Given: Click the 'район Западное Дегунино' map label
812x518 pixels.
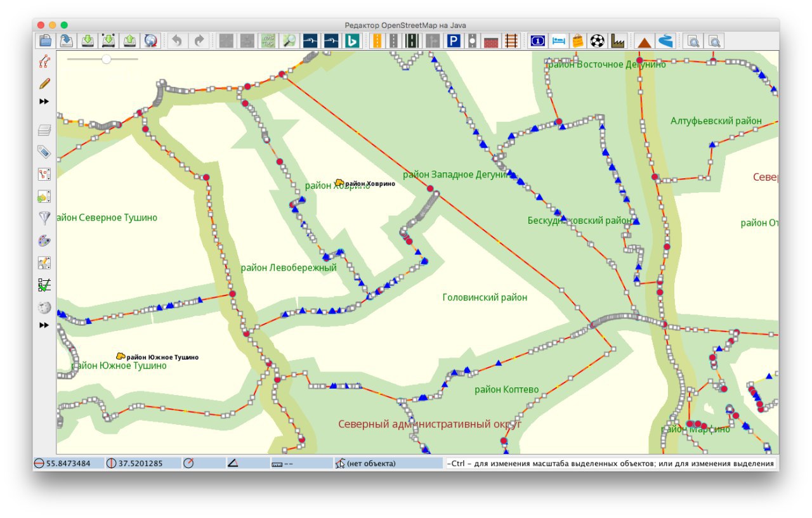Looking at the screenshot, I should [457, 174].
